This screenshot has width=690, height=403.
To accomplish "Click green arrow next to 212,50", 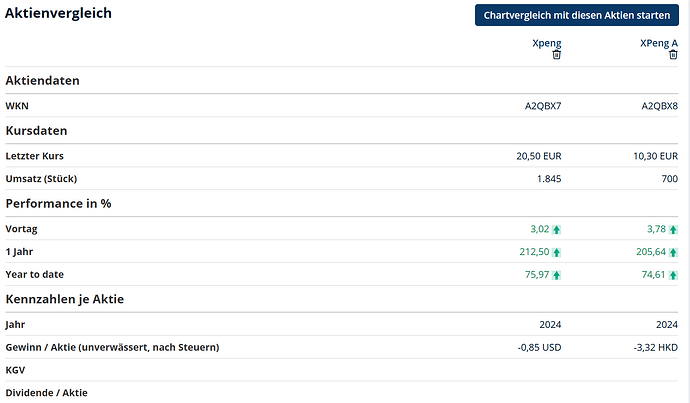I will [x=557, y=252].
